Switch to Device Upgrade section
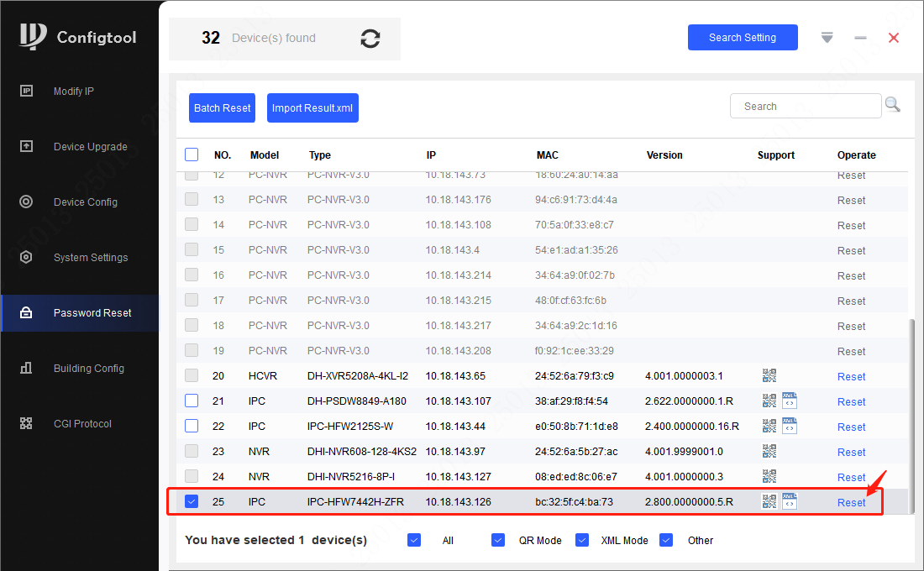This screenshot has width=924, height=571. tap(90, 147)
